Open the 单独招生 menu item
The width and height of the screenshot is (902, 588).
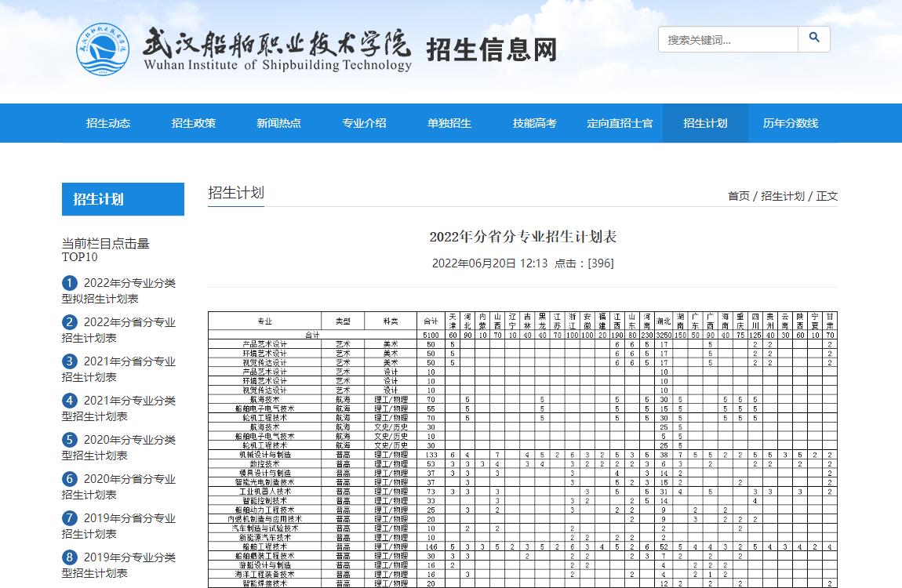coord(449,123)
